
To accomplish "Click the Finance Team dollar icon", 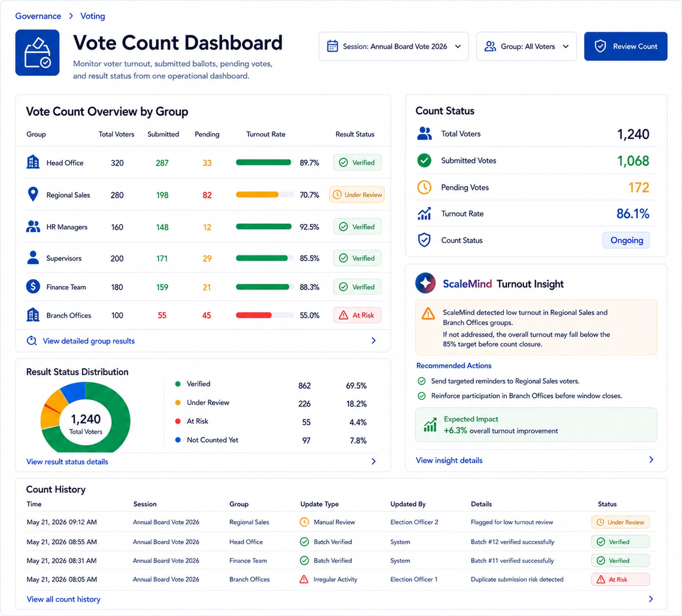I will [33, 287].
